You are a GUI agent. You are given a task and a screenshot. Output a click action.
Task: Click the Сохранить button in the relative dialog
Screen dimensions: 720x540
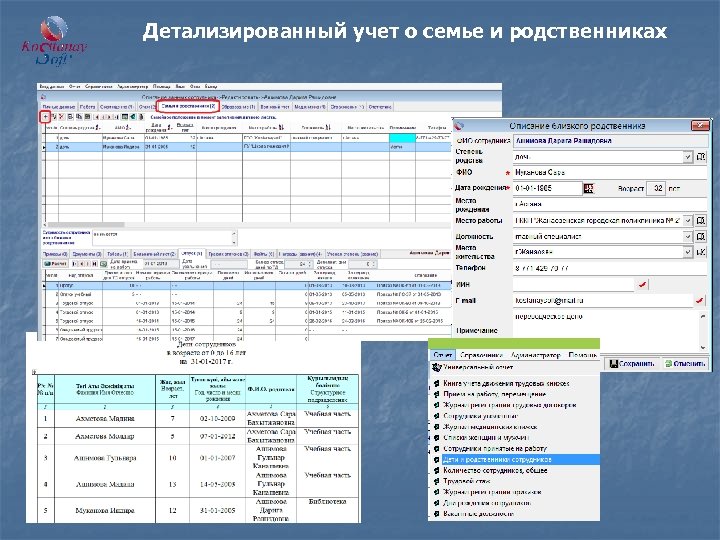click(x=632, y=363)
